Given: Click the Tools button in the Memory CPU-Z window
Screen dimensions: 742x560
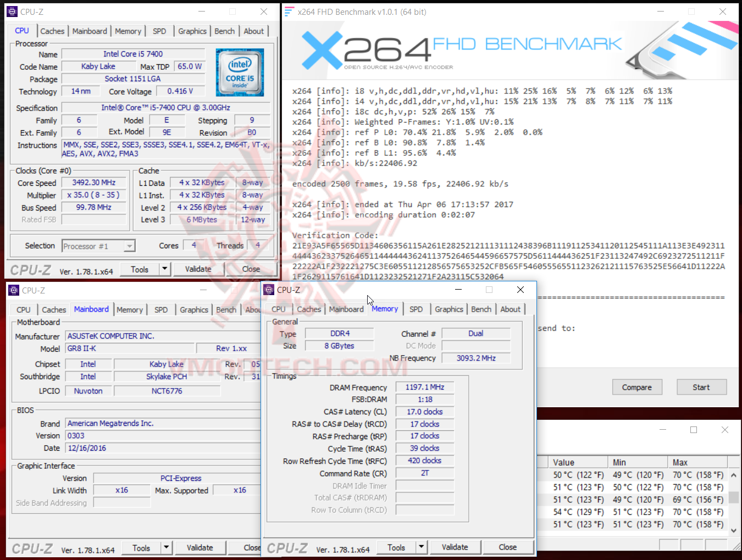Looking at the screenshot, I should coord(396,547).
